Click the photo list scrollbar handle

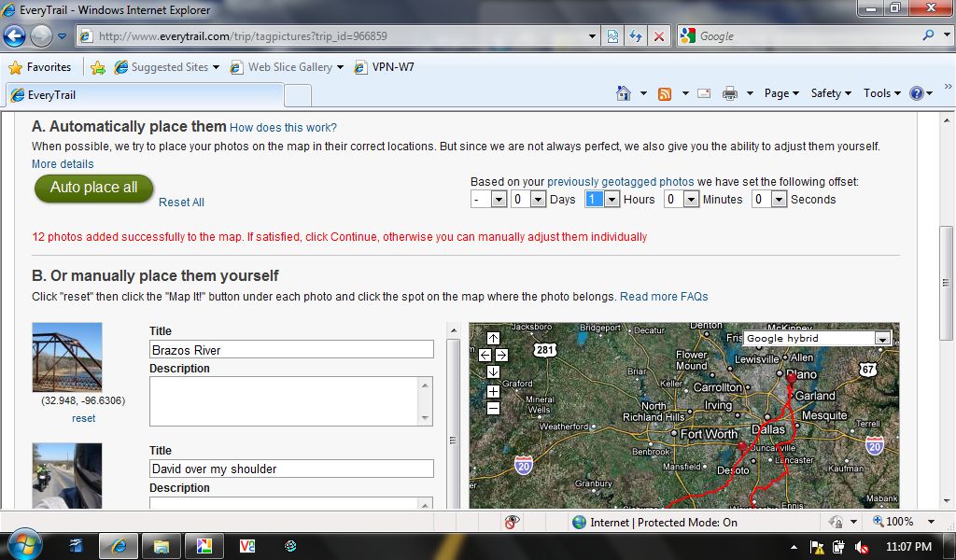(x=453, y=440)
